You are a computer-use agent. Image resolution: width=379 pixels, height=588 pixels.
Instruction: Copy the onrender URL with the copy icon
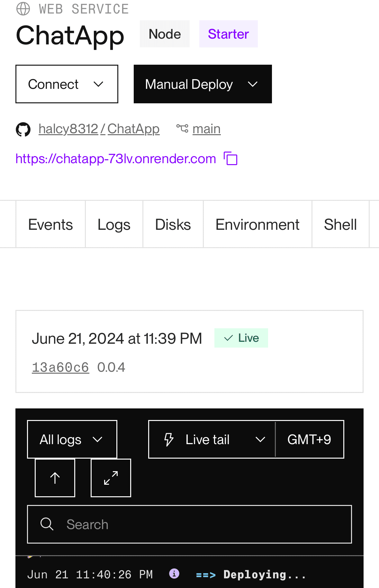click(230, 159)
